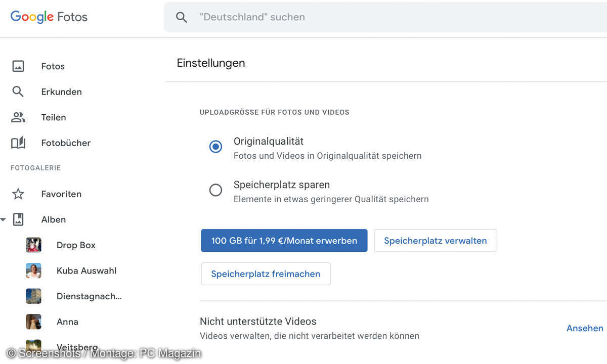Open the Dienstagnach... album thumbnail
The height and width of the screenshot is (364, 607).
pos(33,296)
